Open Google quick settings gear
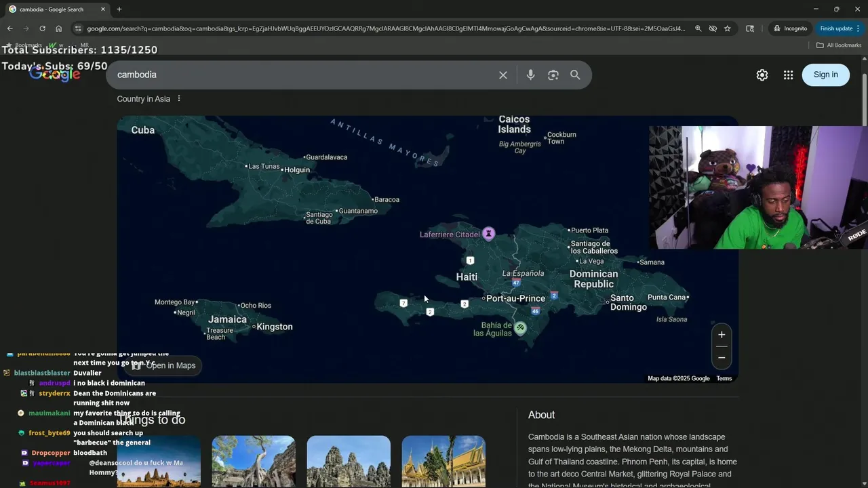This screenshot has height=488, width=868. coord(762,75)
